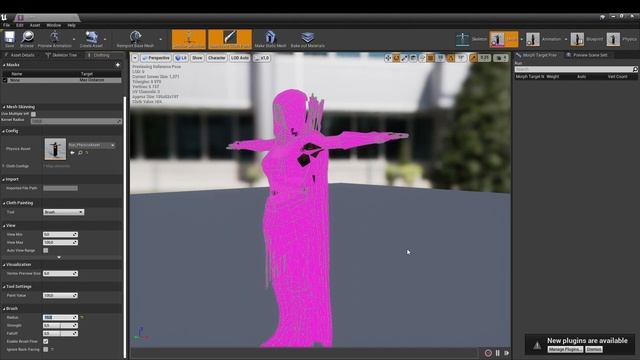Click Physics Asset use-selected arrow icon
The height and width of the screenshot is (360, 640).
pos(72,153)
